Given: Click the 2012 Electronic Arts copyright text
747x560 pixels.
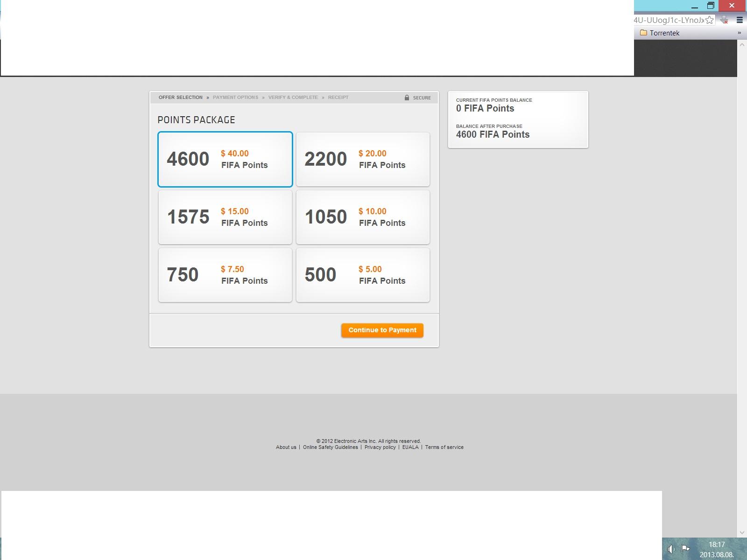Looking at the screenshot, I should (x=369, y=441).
